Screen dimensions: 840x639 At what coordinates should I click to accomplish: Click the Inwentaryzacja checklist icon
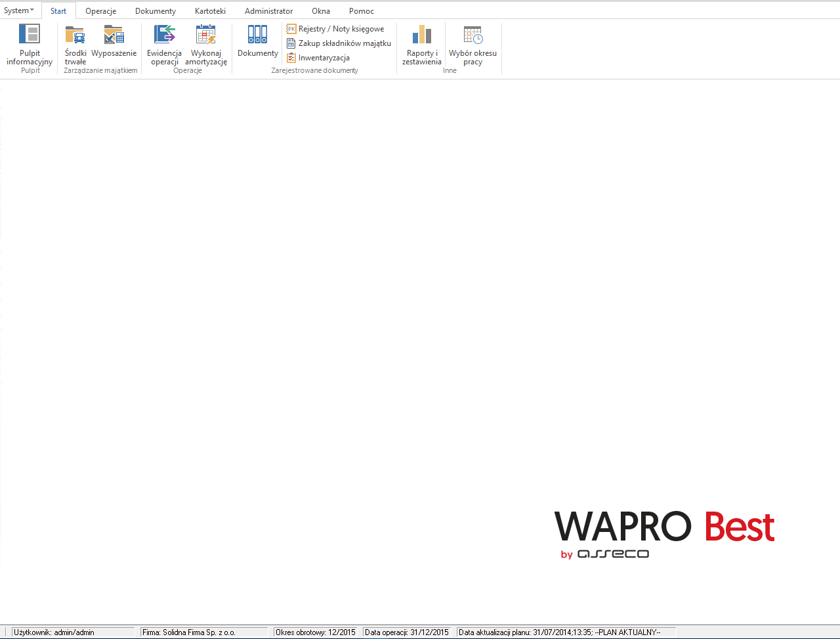coord(291,58)
